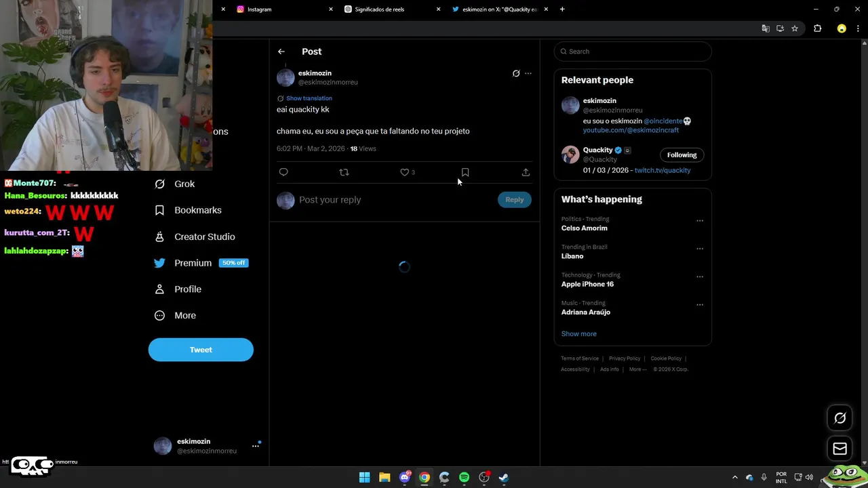Screen dimensions: 868x488
Task: Open Spotify from the taskbar
Action: point(464,477)
